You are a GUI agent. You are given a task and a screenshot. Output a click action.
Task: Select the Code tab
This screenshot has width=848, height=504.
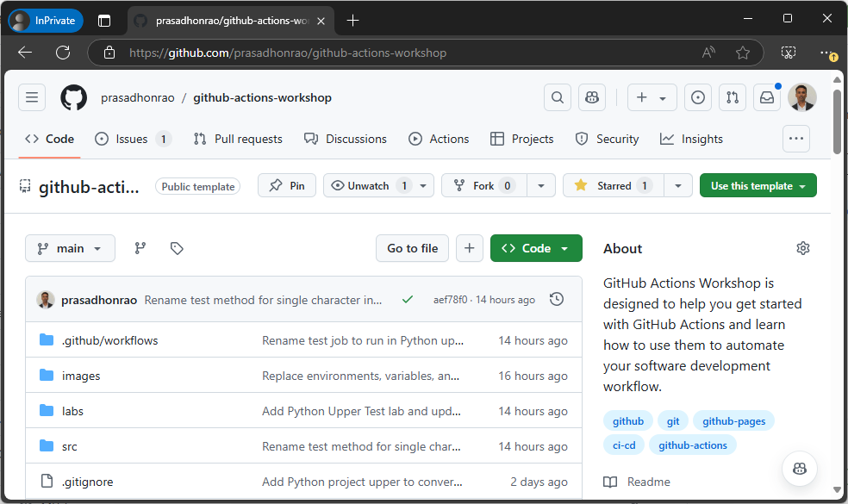(49, 139)
